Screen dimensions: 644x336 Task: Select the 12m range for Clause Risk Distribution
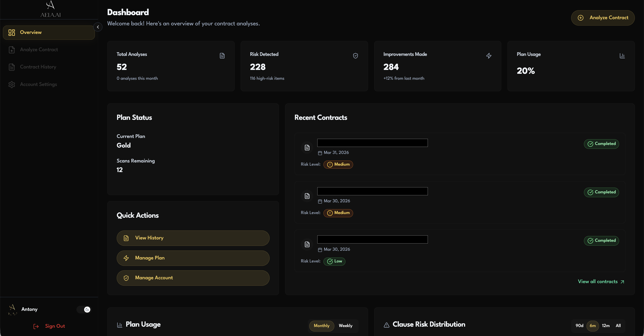pos(605,326)
